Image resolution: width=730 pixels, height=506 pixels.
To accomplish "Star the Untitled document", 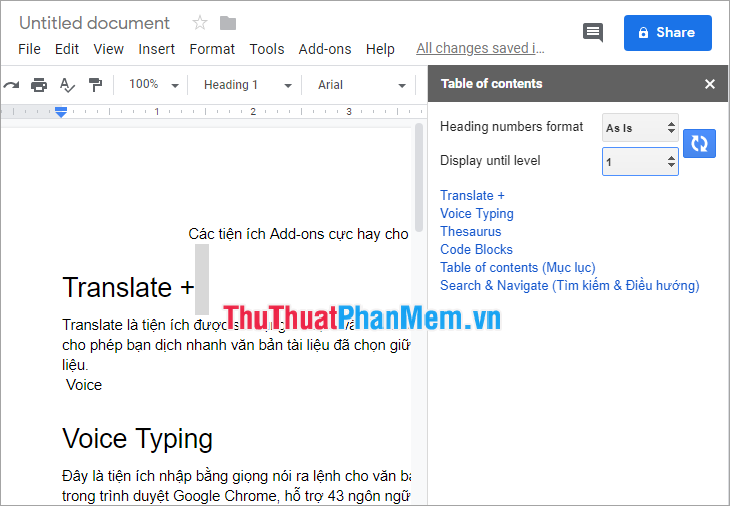I will [x=200, y=22].
